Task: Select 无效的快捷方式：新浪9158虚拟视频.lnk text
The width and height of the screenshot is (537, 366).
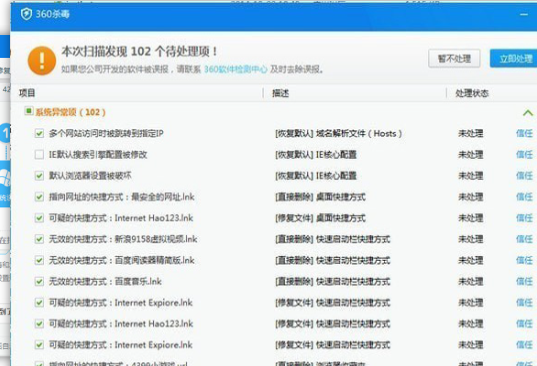Action: [x=123, y=239]
